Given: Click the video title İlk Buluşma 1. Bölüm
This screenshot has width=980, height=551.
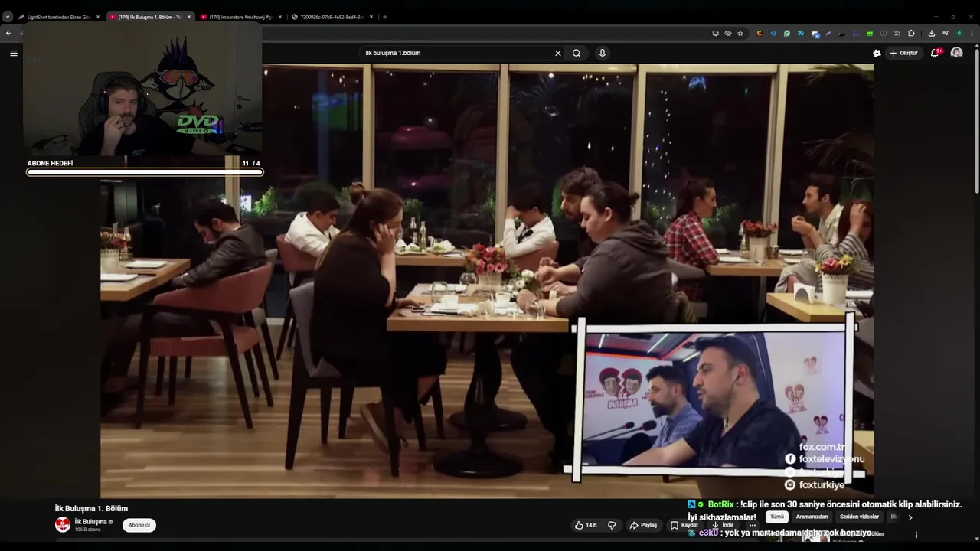Looking at the screenshot, I should (91, 508).
